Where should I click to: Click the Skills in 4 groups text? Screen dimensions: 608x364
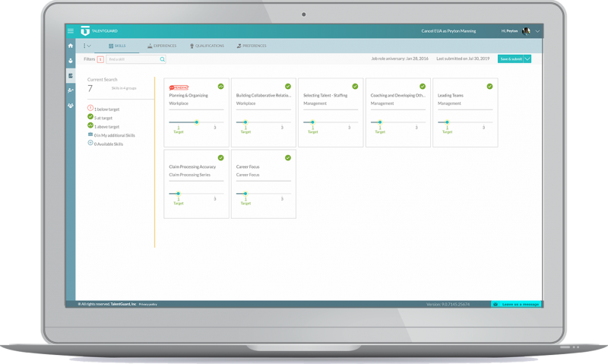[124, 88]
